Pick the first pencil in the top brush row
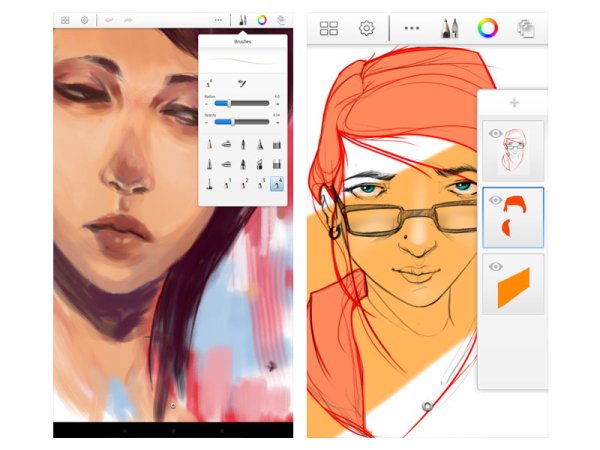The image size is (600, 450). coord(210,145)
